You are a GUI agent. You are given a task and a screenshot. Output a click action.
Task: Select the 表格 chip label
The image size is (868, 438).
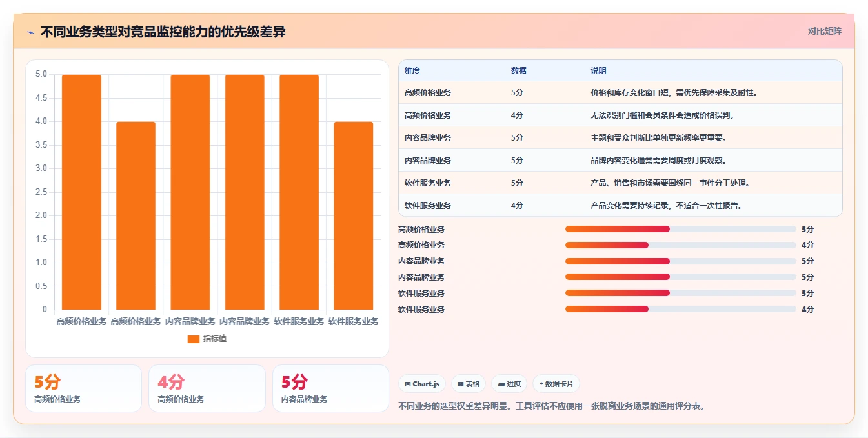click(472, 384)
